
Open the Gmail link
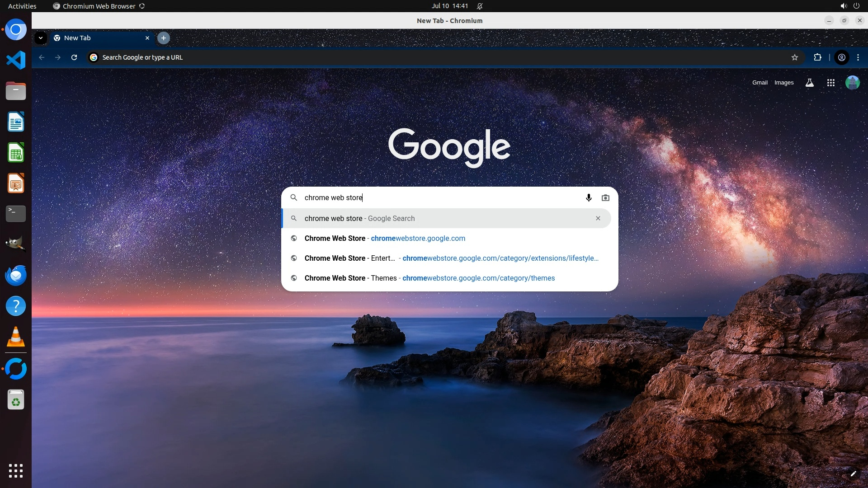click(x=759, y=83)
